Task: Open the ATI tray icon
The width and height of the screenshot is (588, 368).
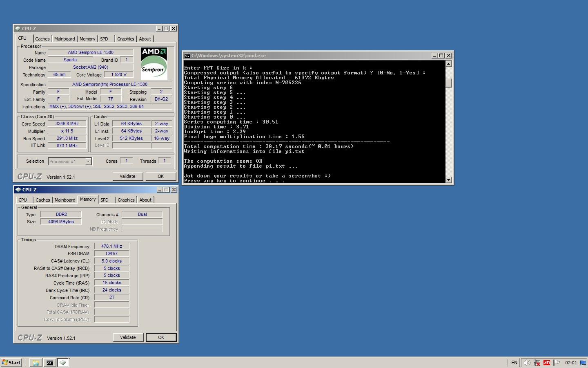Action: [x=547, y=363]
